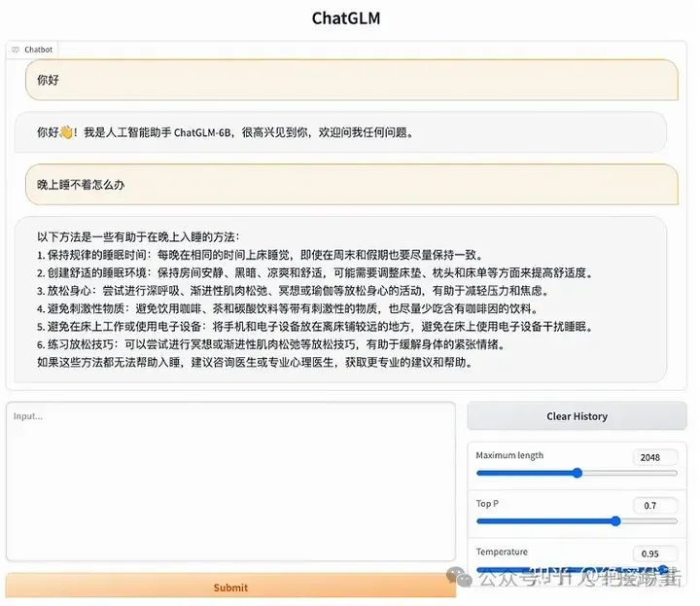Click the closing line 如果这些方法都无法帮助入睡
The image size is (700, 606).
pos(255,362)
